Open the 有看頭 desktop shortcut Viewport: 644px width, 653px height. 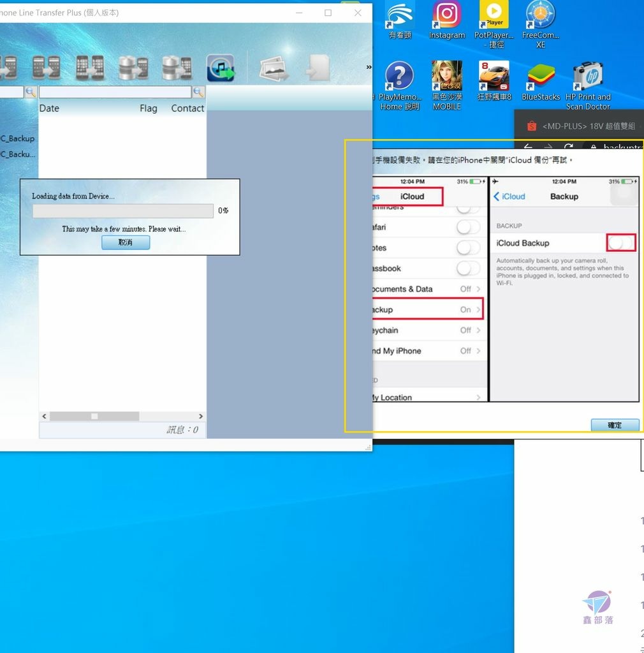coord(400,20)
